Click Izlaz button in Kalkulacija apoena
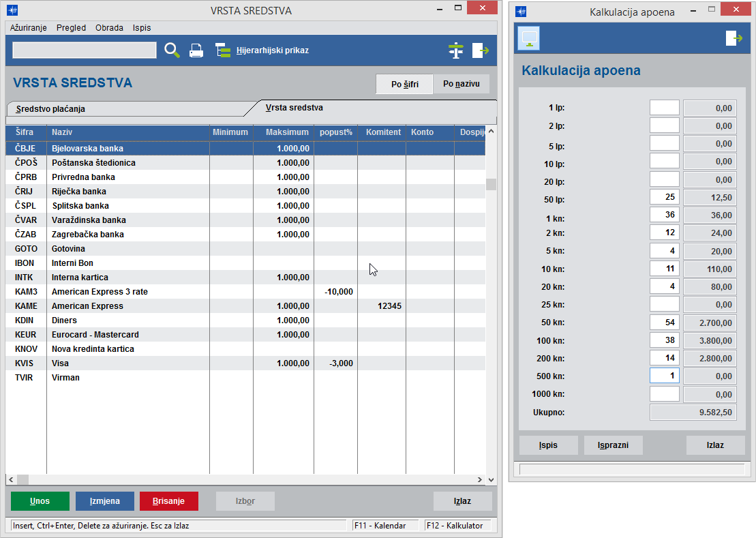 (x=715, y=445)
